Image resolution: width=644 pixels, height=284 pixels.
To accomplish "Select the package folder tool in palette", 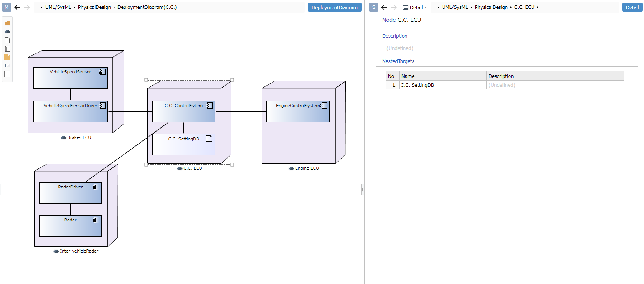I will pyautogui.click(x=7, y=23).
